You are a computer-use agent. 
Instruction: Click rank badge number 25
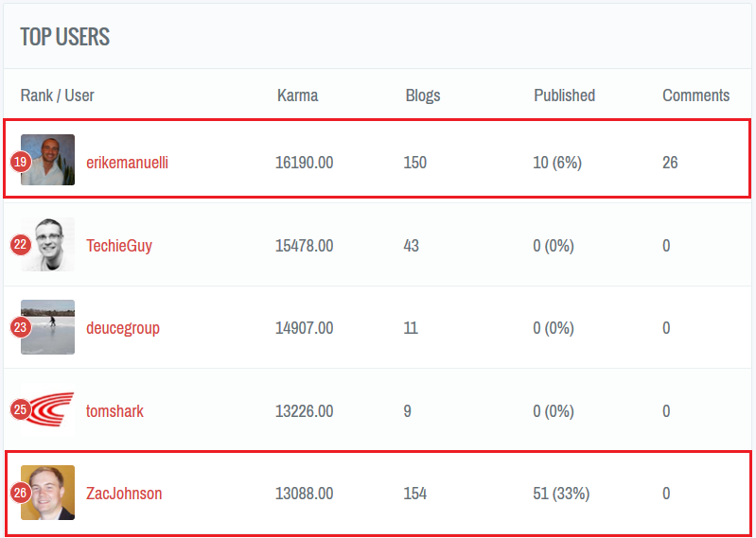21,410
